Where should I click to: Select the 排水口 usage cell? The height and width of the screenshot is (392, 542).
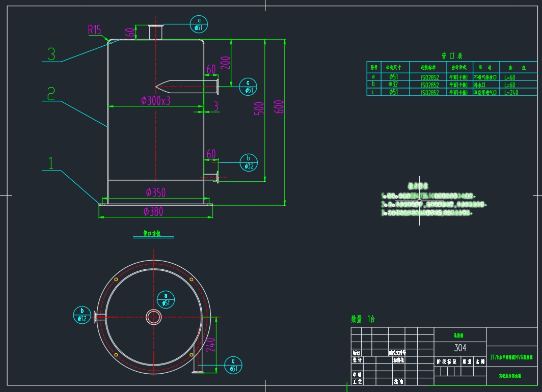point(479,85)
